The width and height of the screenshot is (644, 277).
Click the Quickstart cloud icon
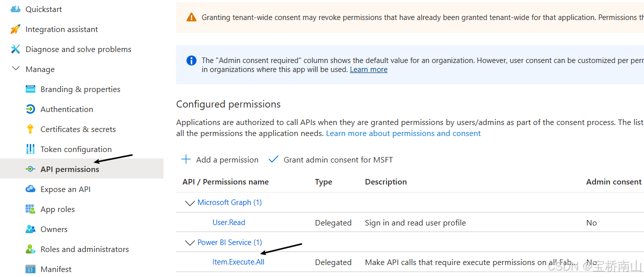click(15, 9)
